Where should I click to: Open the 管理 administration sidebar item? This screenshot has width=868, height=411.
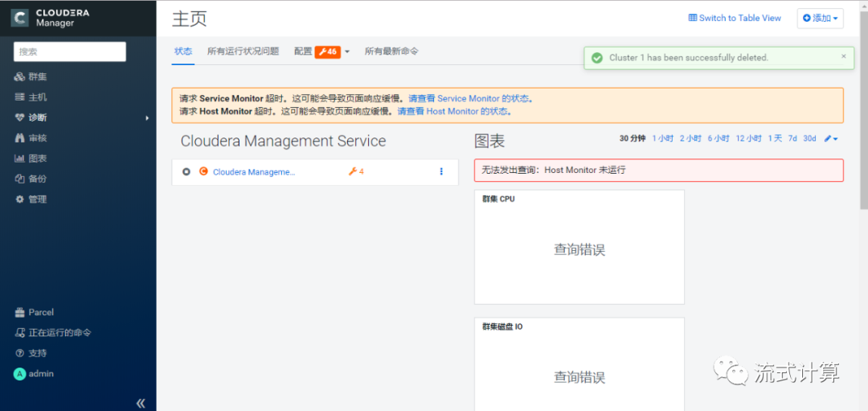[31, 199]
